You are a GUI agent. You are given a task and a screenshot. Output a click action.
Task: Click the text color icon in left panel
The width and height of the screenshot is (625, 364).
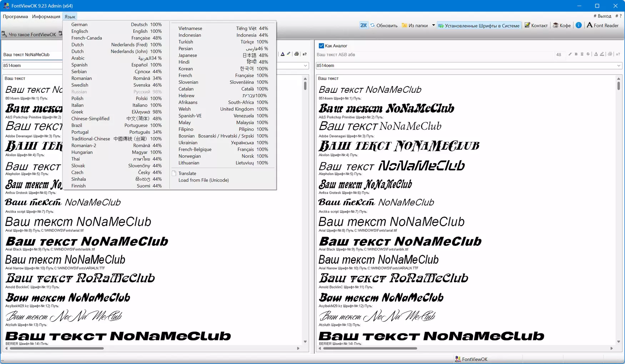pos(282,54)
